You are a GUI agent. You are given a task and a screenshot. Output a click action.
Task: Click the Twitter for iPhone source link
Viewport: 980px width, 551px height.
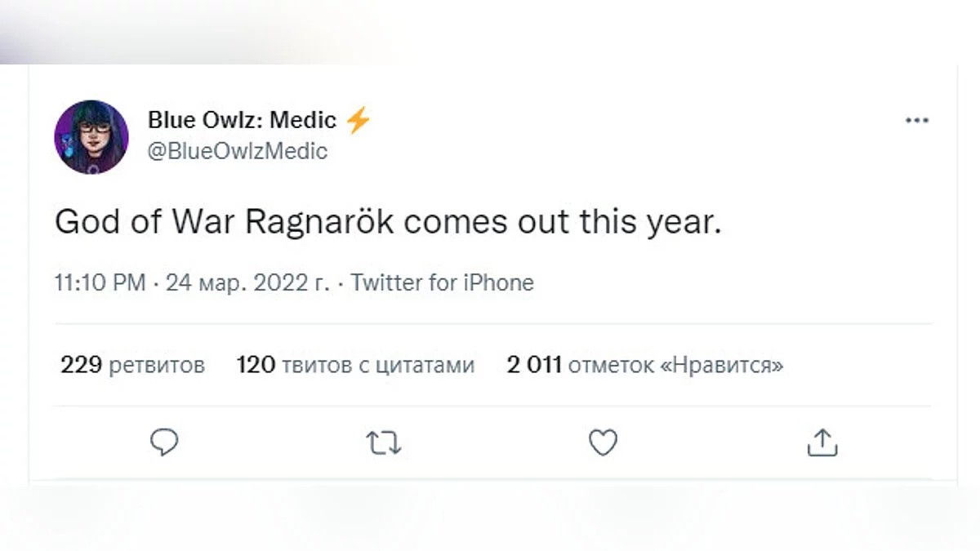coord(442,283)
